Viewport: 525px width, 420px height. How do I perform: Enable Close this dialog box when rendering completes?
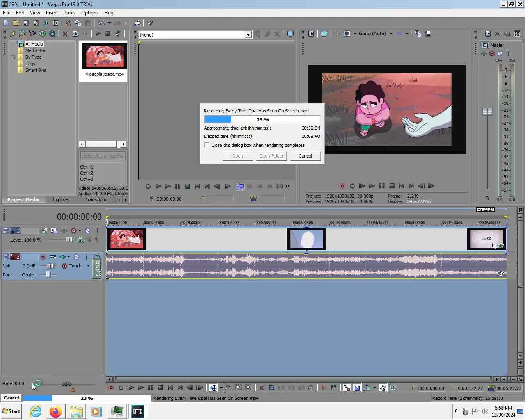(x=207, y=145)
